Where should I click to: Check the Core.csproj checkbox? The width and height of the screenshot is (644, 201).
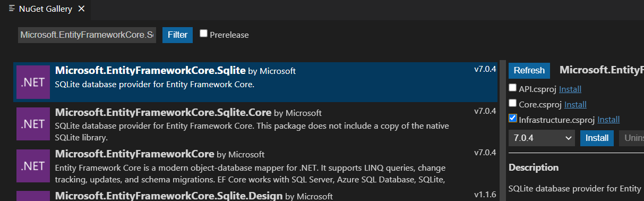(x=512, y=103)
